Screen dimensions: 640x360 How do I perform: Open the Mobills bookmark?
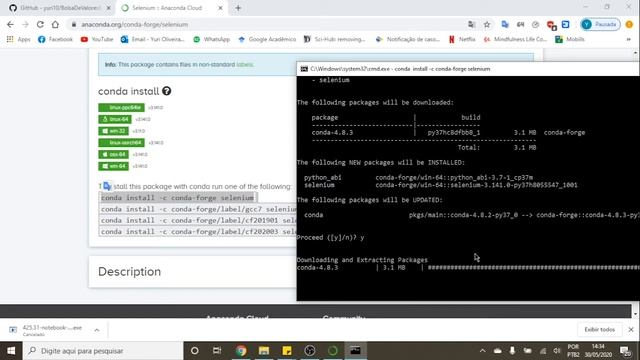pyautogui.click(x=570, y=39)
